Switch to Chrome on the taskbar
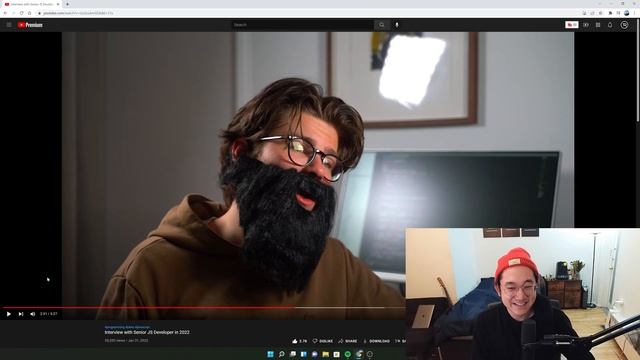The width and height of the screenshot is (640, 360). click(359, 354)
